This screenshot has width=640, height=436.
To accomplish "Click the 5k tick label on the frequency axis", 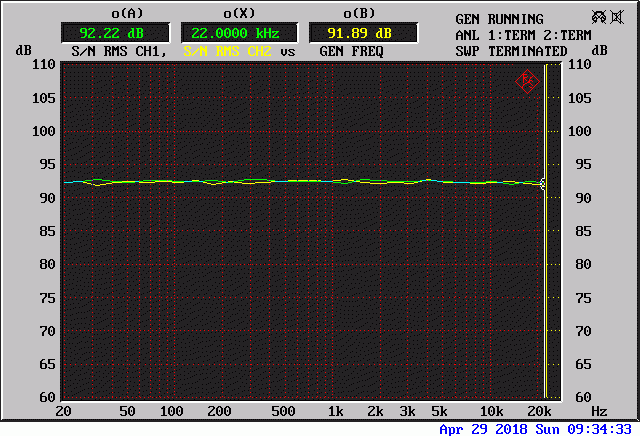I will 439,411.
